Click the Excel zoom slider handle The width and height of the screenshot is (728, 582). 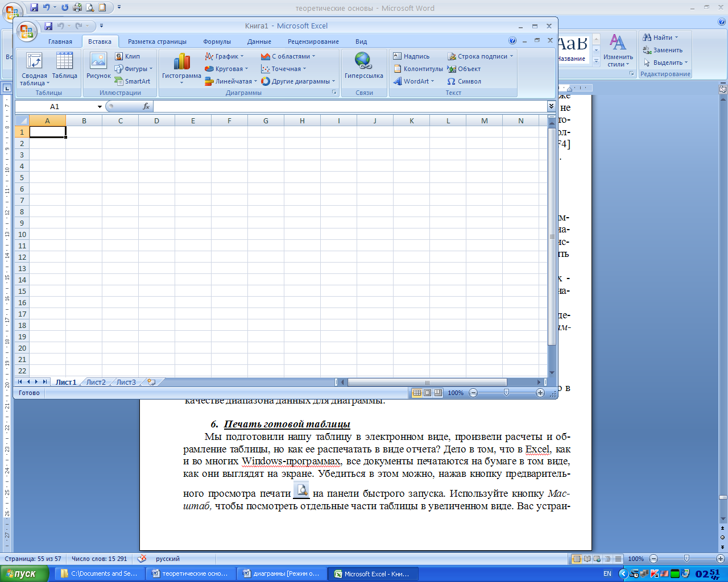tap(506, 393)
